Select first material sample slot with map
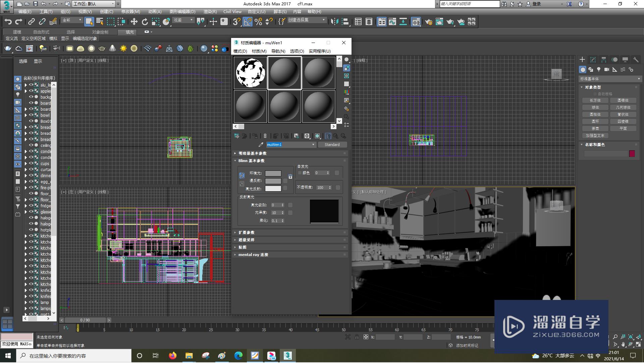The width and height of the screenshot is (644, 363). click(x=251, y=73)
